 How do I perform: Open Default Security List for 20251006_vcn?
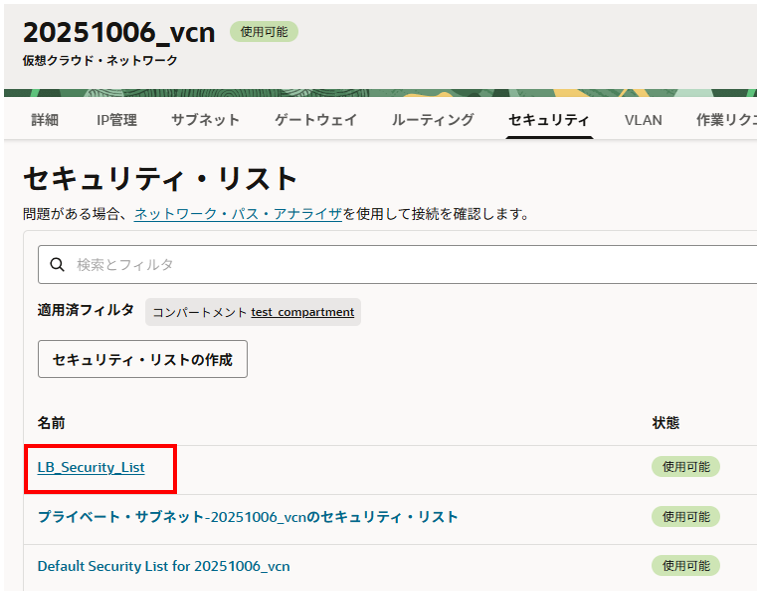pos(163,566)
